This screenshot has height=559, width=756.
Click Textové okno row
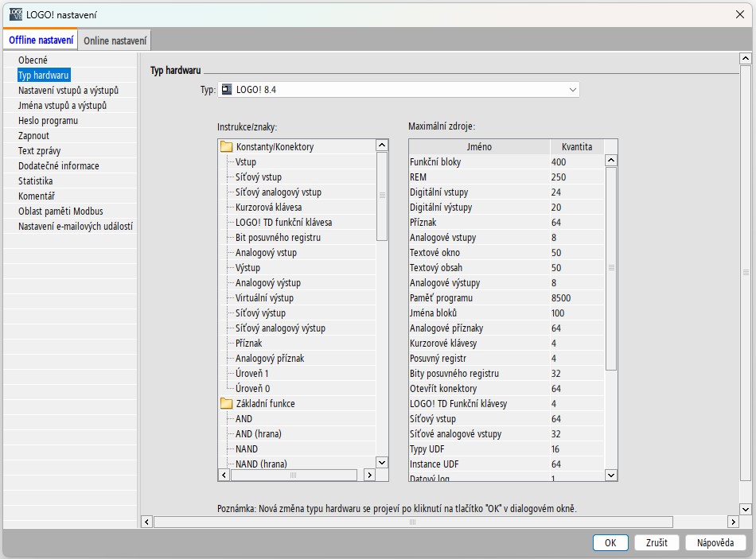pyautogui.click(x=506, y=253)
